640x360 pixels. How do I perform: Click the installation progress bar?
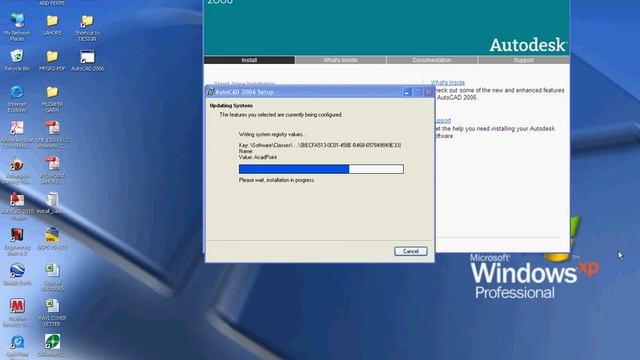click(x=321, y=169)
